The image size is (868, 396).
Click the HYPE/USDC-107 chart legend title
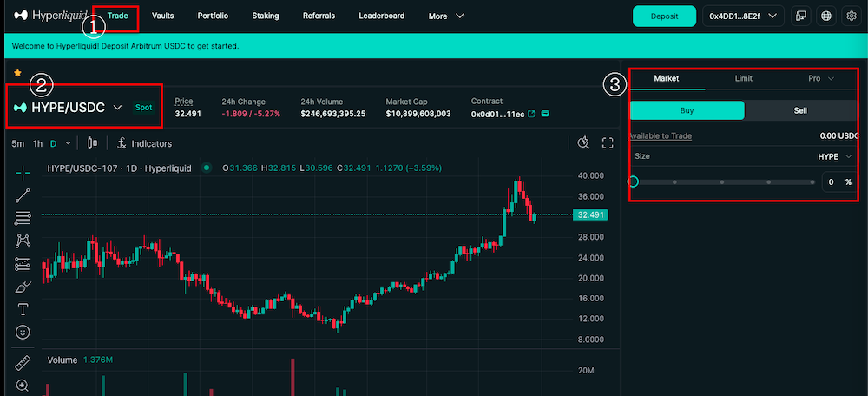point(119,168)
